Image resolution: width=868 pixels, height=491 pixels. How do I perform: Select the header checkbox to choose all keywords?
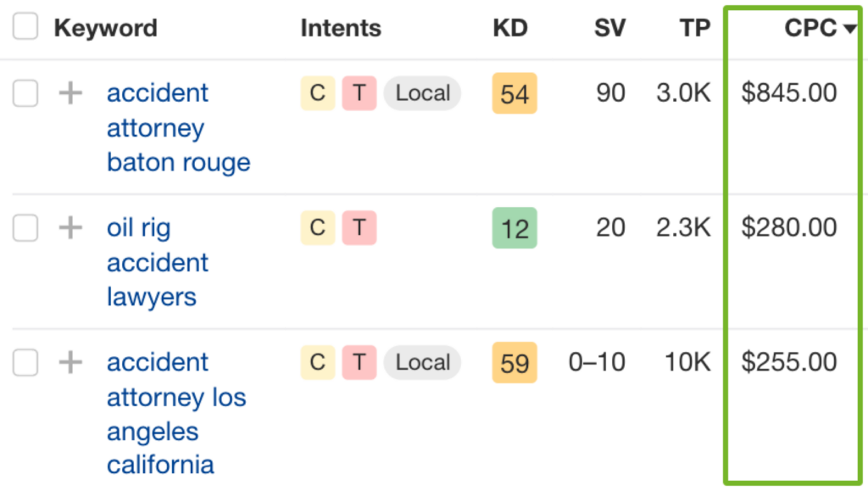(25, 26)
